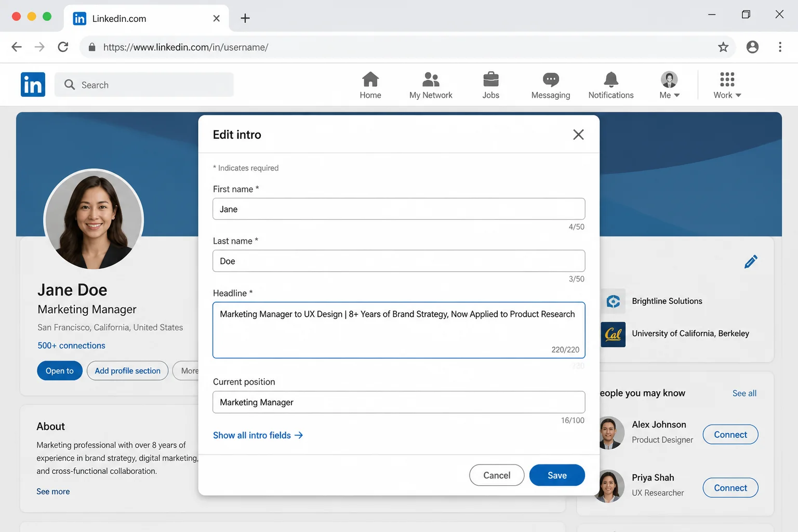The height and width of the screenshot is (532, 798).
Task: Click the Priya Shah name
Action: (653, 477)
